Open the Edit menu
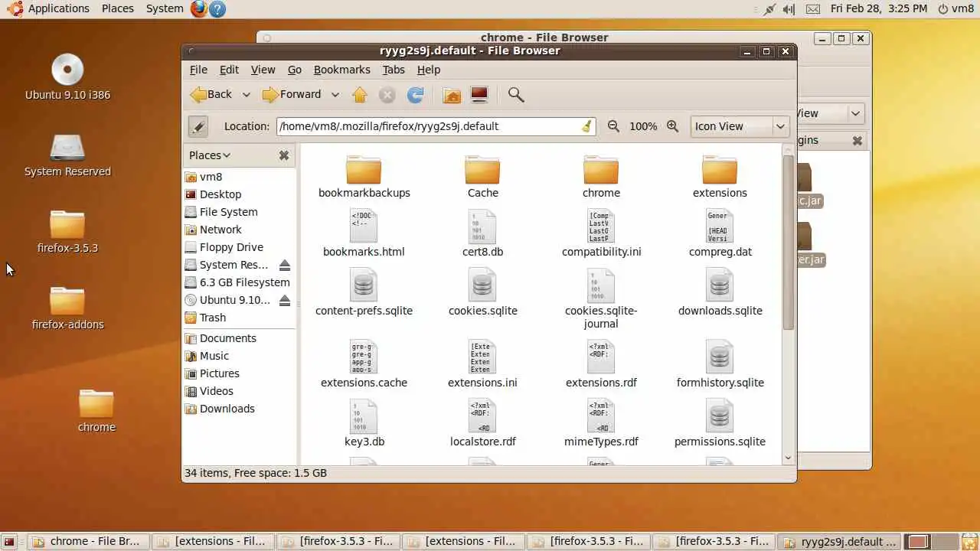 pyautogui.click(x=229, y=70)
